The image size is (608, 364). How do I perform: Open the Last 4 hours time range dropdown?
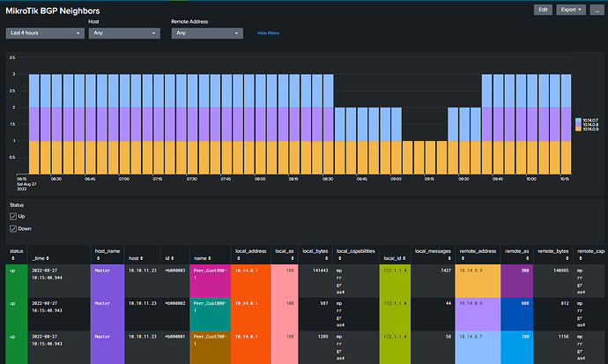[45, 33]
